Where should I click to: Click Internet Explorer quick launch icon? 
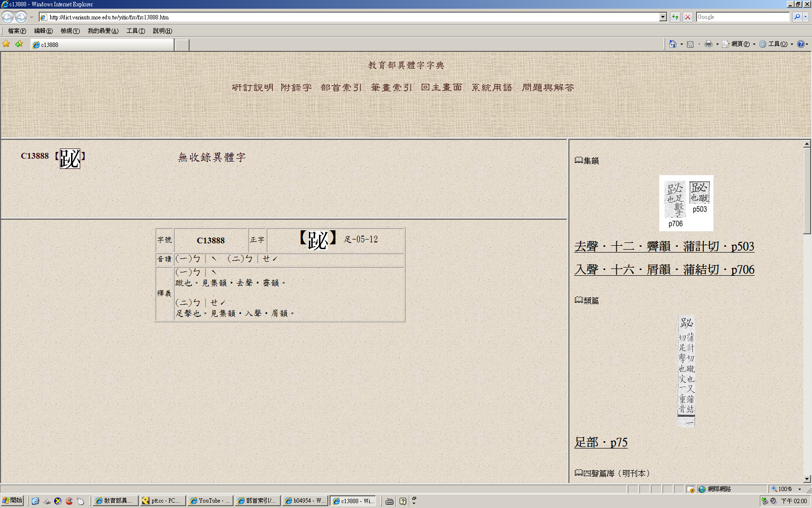point(35,501)
